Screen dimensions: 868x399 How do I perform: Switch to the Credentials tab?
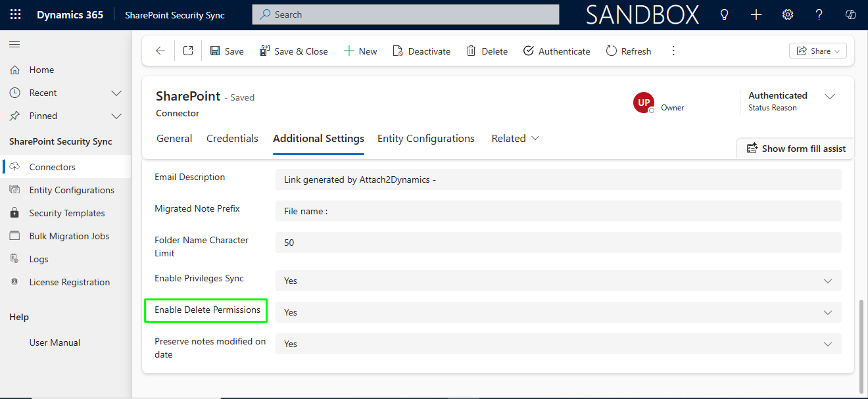[232, 139]
